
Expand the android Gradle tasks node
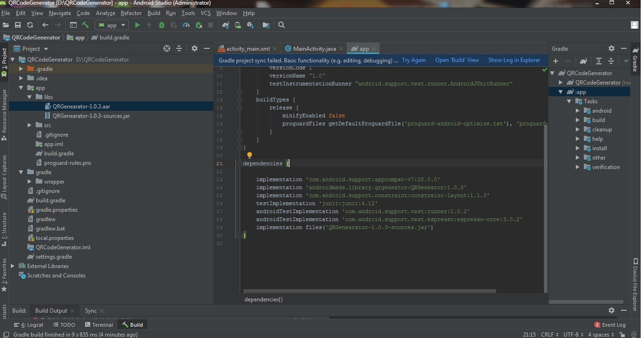(578, 111)
